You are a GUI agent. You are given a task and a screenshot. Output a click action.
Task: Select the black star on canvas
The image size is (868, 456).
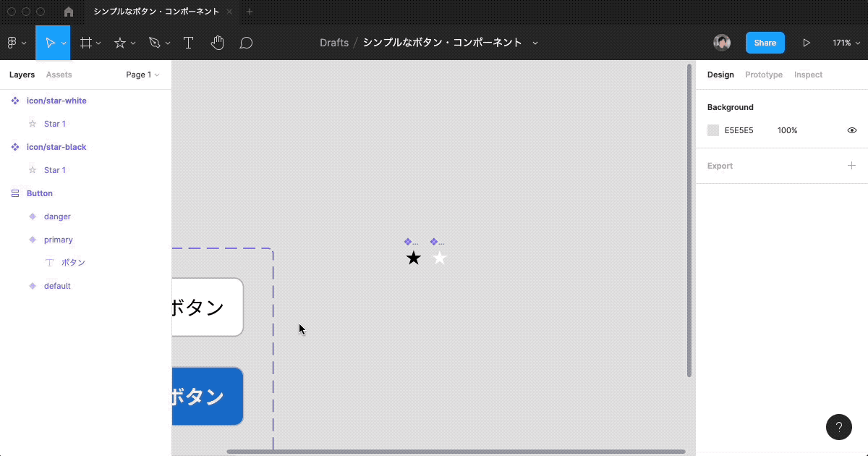(413, 258)
